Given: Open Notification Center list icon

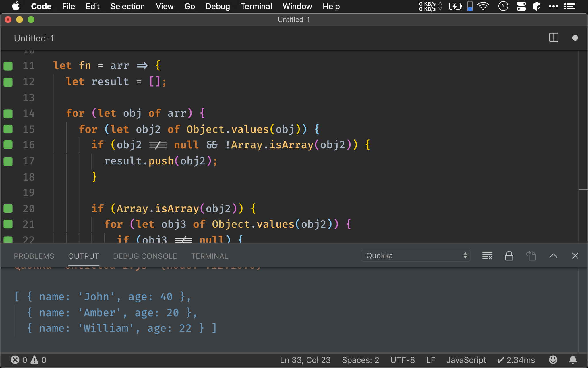Looking at the screenshot, I should (570, 6).
